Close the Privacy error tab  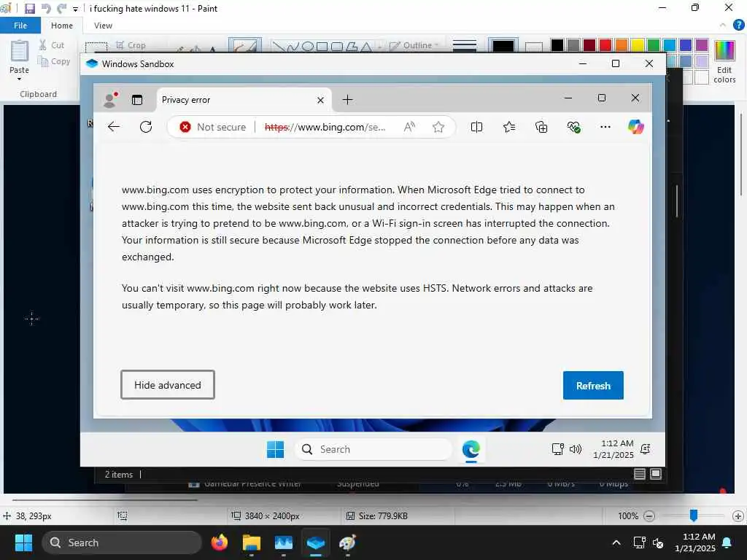(321, 100)
